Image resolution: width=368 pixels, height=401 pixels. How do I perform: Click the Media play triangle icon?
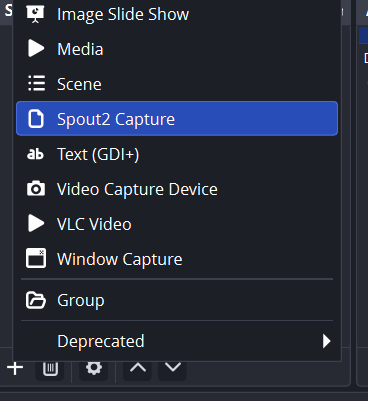coord(36,49)
